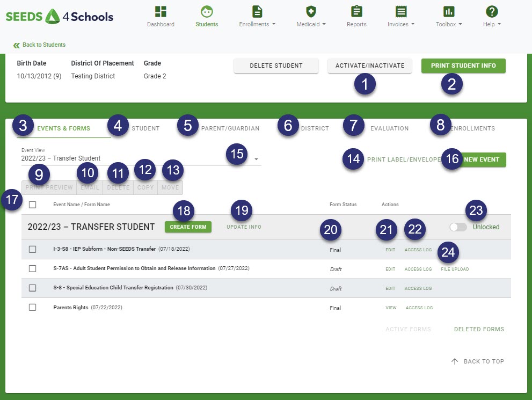
Task: Click the Medicaid shield icon
Action: (x=311, y=11)
